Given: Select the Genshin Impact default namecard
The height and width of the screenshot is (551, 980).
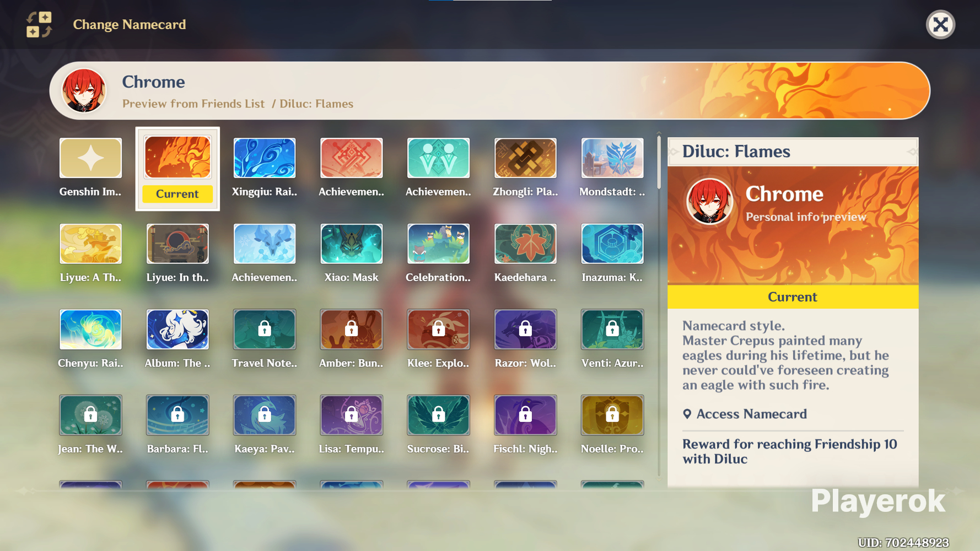Looking at the screenshot, I should coord(90,158).
